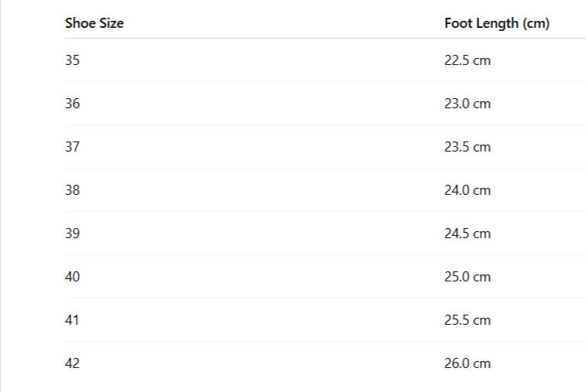Click the divider line under table header

[310, 39]
